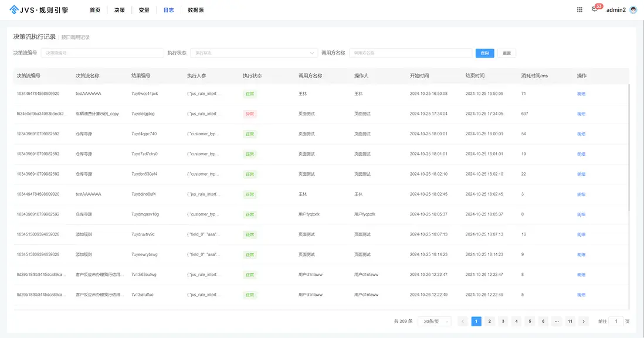Screen dimensions: 644x338
Task: Go to next page arrow
Action: [x=583, y=321]
